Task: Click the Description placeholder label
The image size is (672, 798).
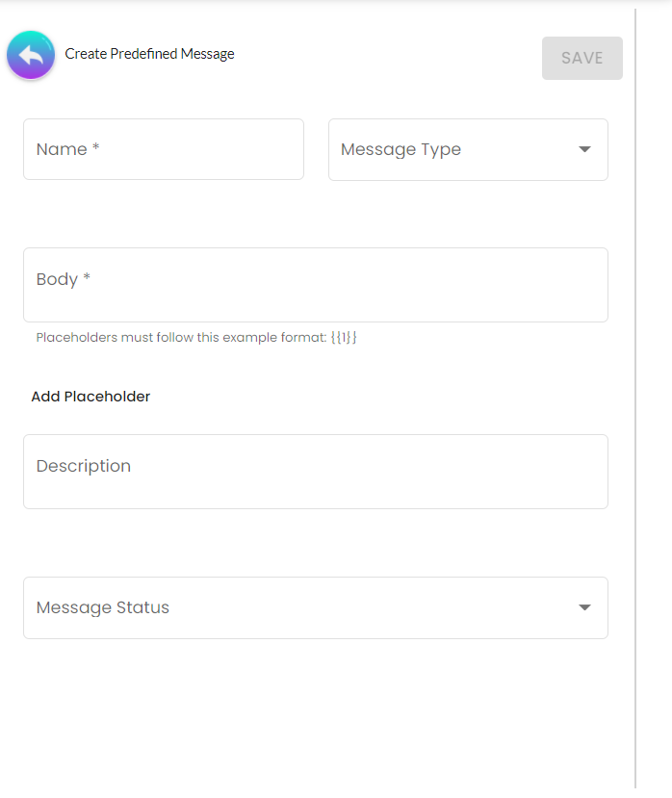Action: [83, 466]
